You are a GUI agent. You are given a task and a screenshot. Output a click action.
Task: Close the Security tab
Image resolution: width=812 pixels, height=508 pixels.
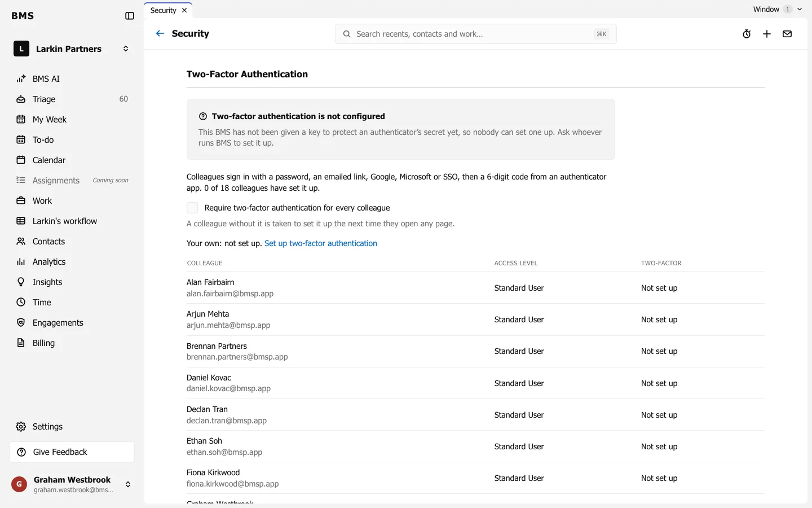coord(184,10)
